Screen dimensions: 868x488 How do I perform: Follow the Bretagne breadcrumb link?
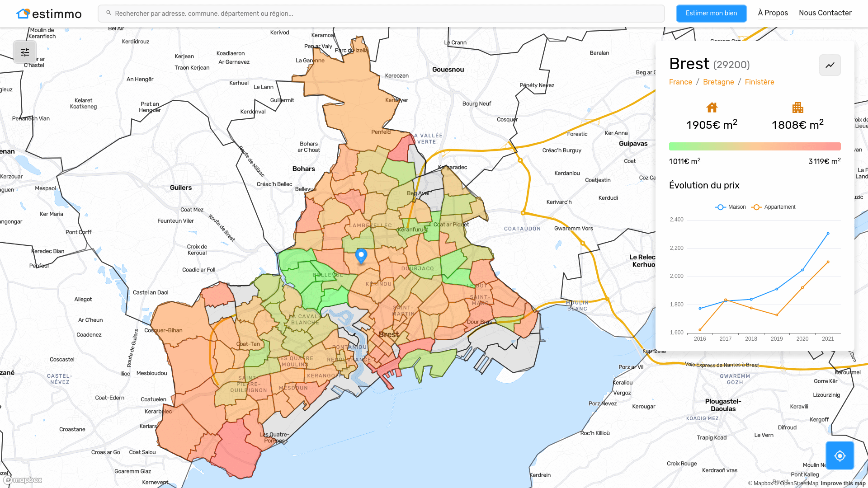pos(718,82)
